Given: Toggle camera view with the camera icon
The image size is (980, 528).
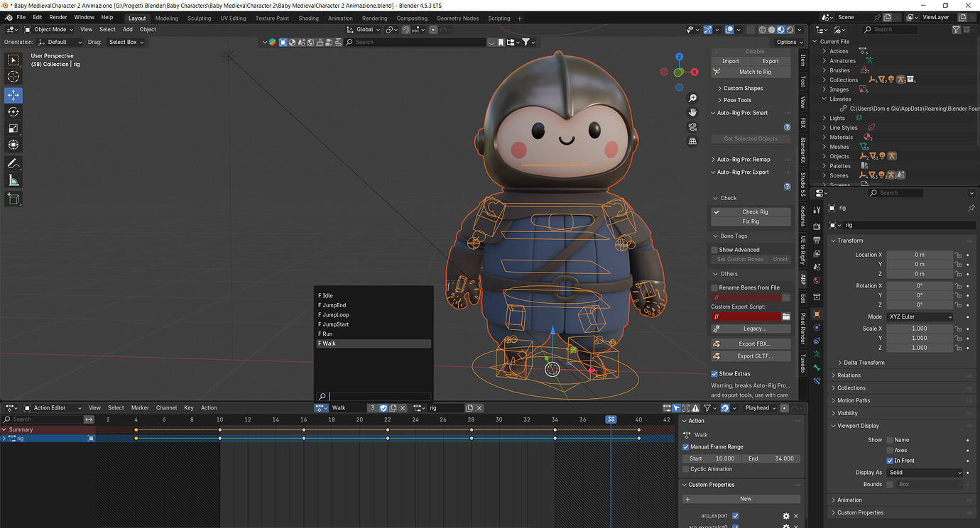Looking at the screenshot, I should tap(692, 127).
